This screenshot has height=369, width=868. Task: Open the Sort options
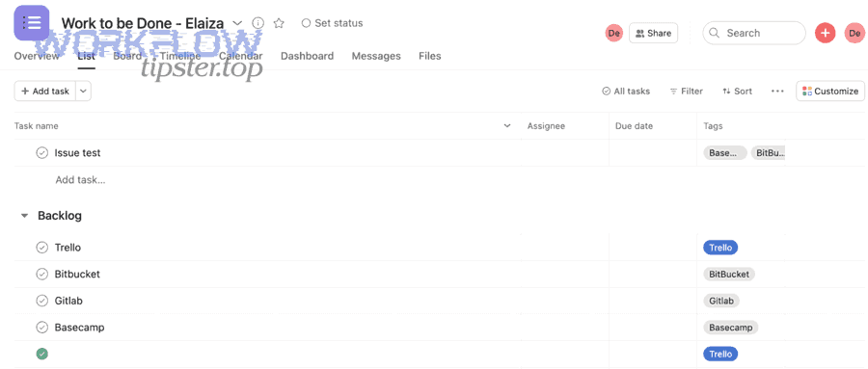tap(738, 92)
